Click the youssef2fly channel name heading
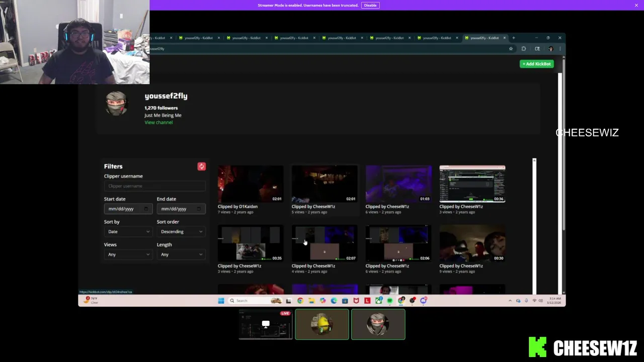This screenshot has height=362, width=644. pyautogui.click(x=166, y=96)
